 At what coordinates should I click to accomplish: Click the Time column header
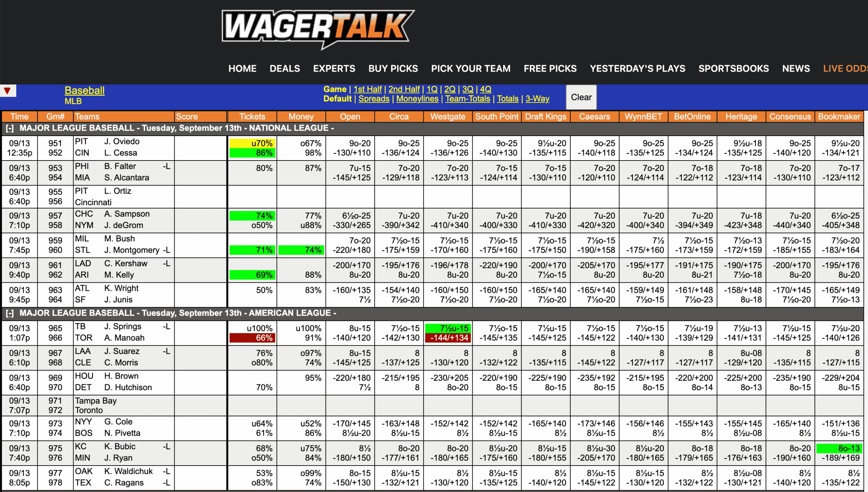pyautogui.click(x=19, y=117)
